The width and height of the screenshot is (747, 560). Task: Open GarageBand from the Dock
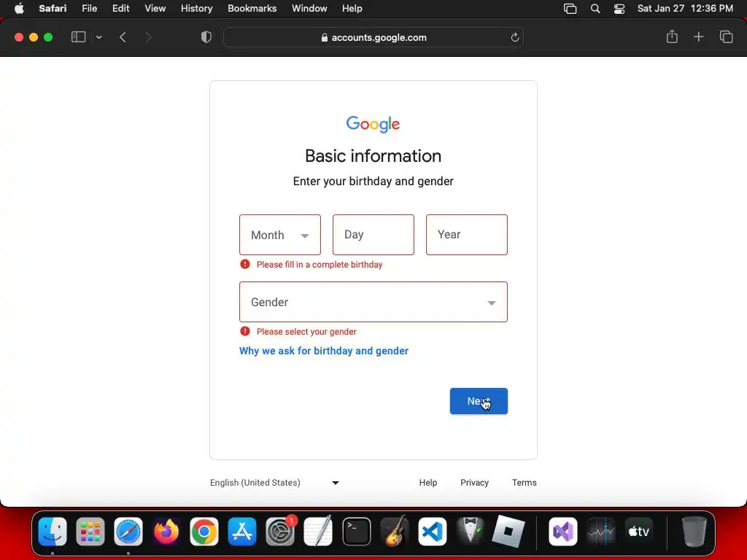click(x=395, y=532)
